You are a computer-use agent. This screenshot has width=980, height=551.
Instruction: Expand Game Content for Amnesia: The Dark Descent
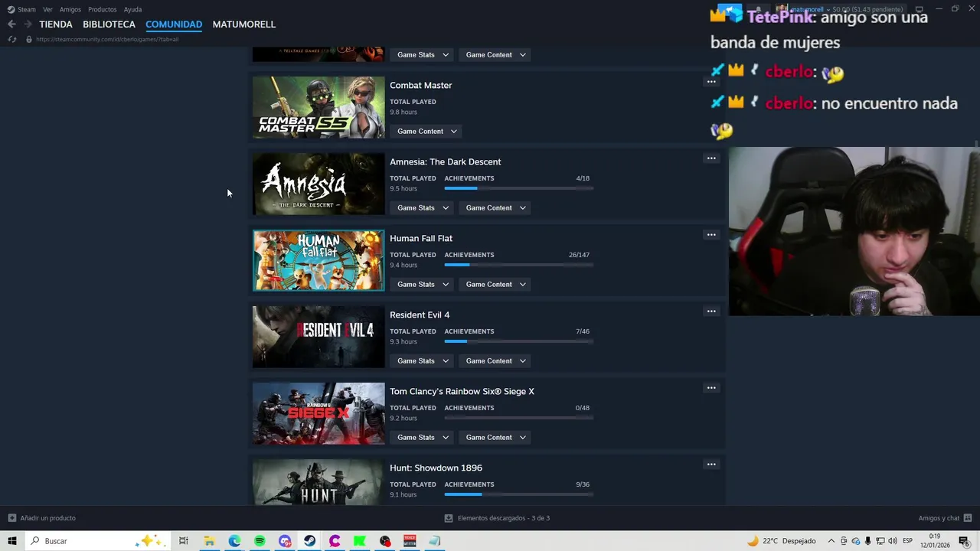click(495, 207)
